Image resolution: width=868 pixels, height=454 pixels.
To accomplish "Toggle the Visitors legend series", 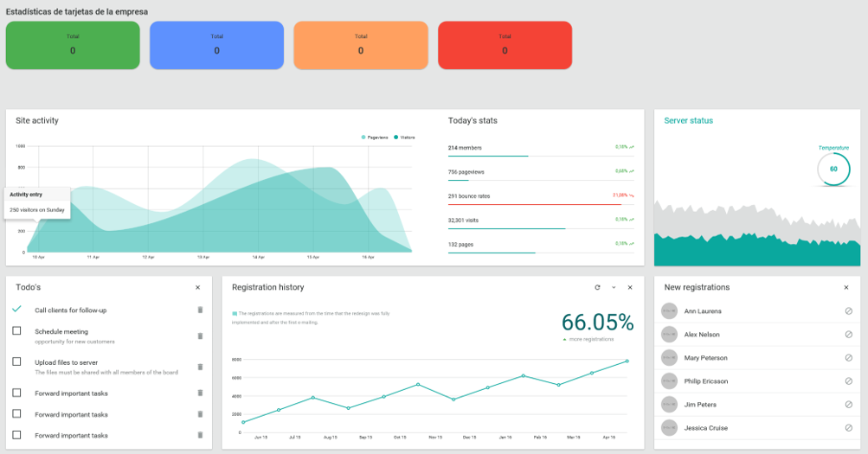I will point(404,137).
